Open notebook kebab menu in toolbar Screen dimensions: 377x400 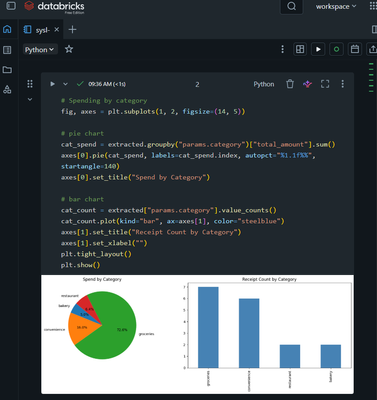click(283, 49)
